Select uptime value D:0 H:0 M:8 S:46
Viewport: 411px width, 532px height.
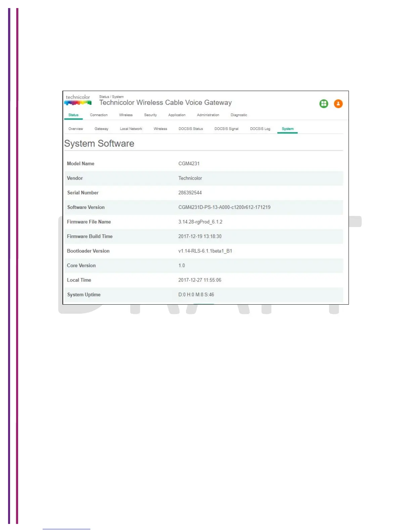196,295
